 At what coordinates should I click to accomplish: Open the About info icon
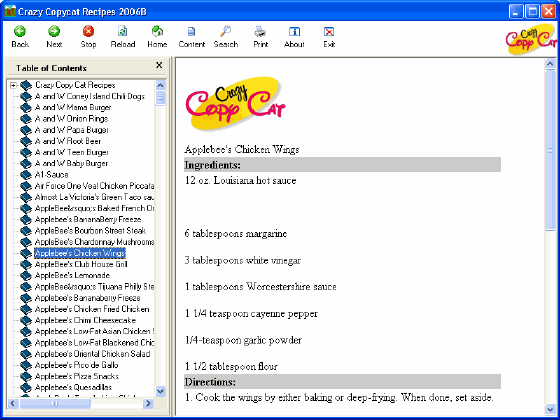point(294,31)
